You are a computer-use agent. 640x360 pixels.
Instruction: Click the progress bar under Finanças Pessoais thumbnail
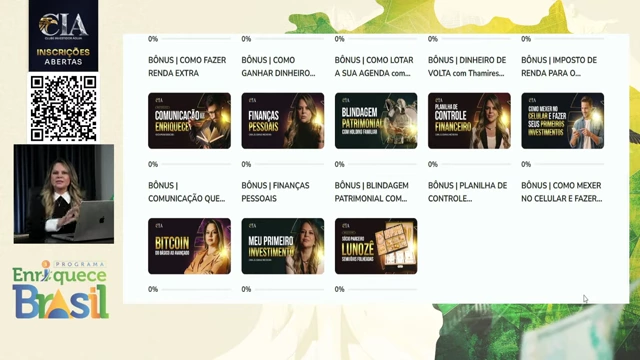tap(289, 164)
